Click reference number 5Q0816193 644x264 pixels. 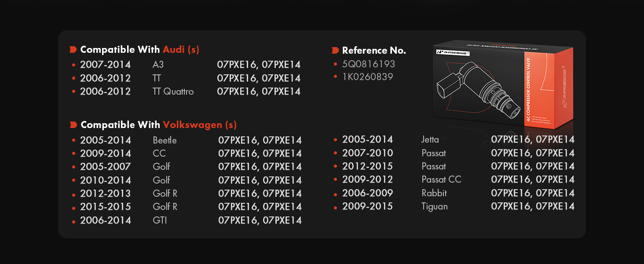369,64
